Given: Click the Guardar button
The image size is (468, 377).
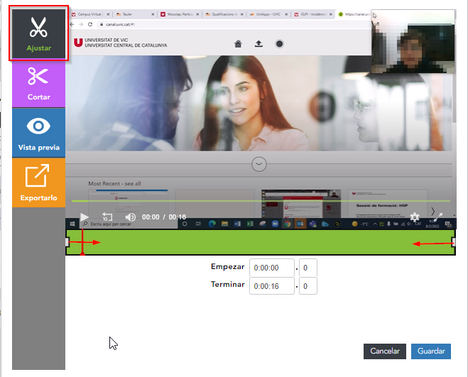Looking at the screenshot, I should click(x=431, y=351).
